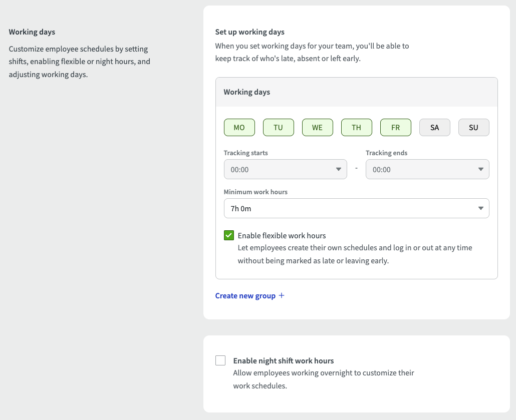The height and width of the screenshot is (420, 516).
Task: Open Minimum work hours 7h 0m dropdown
Action: 351,208
